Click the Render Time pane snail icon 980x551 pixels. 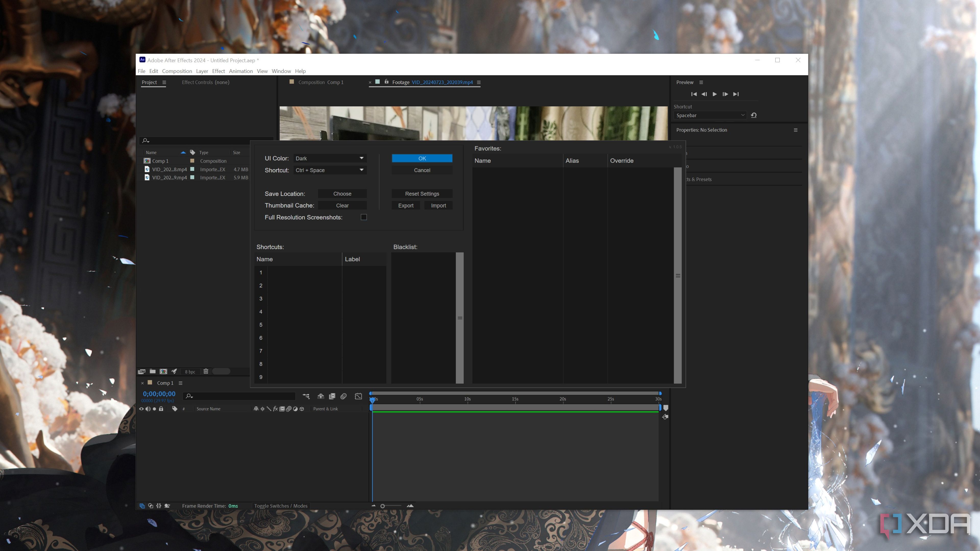[x=167, y=506]
